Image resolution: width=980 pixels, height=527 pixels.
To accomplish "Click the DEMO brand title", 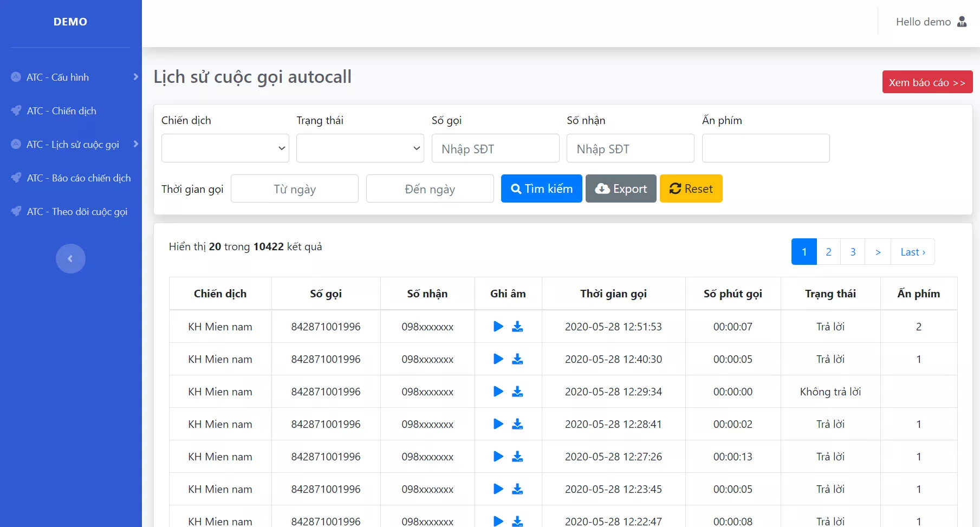I will tap(70, 22).
